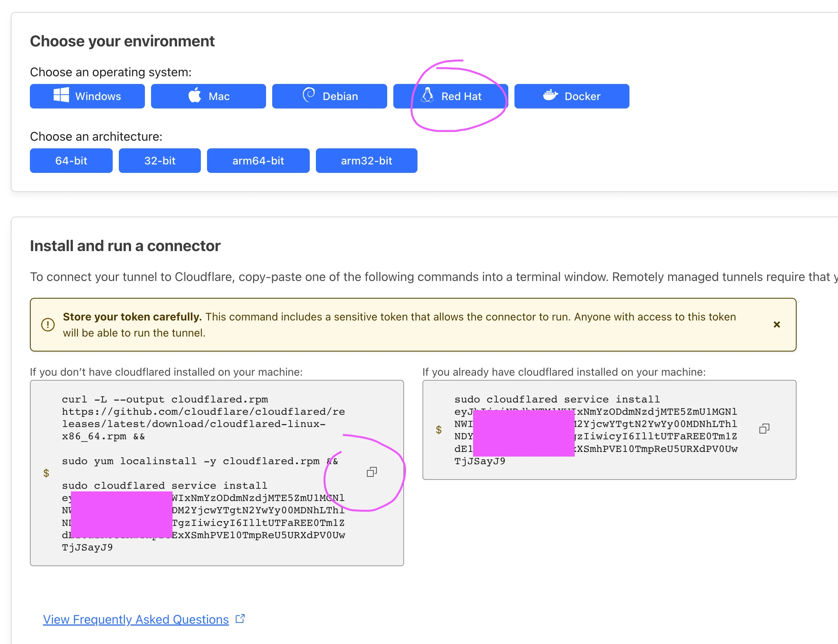Open the View Frequently Asked Questions link

(136, 619)
